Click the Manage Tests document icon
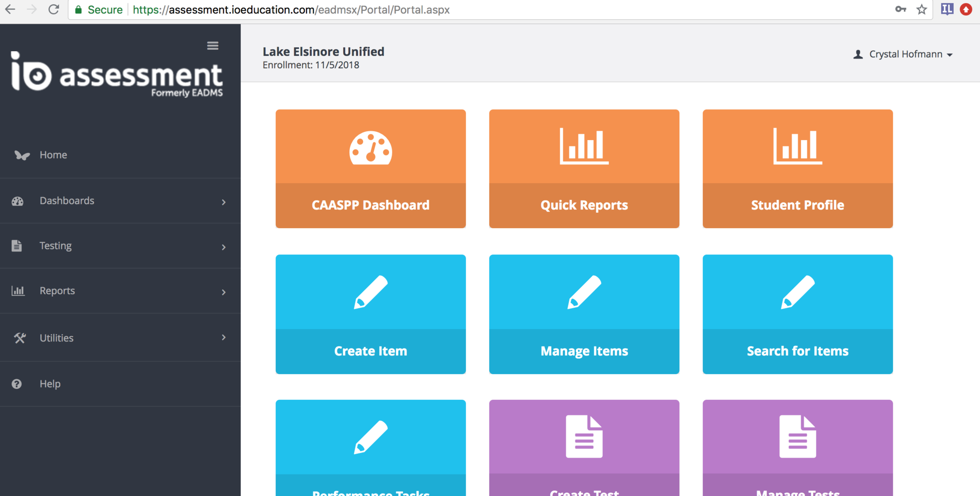Screen dimensions: 980x496 (x=797, y=436)
